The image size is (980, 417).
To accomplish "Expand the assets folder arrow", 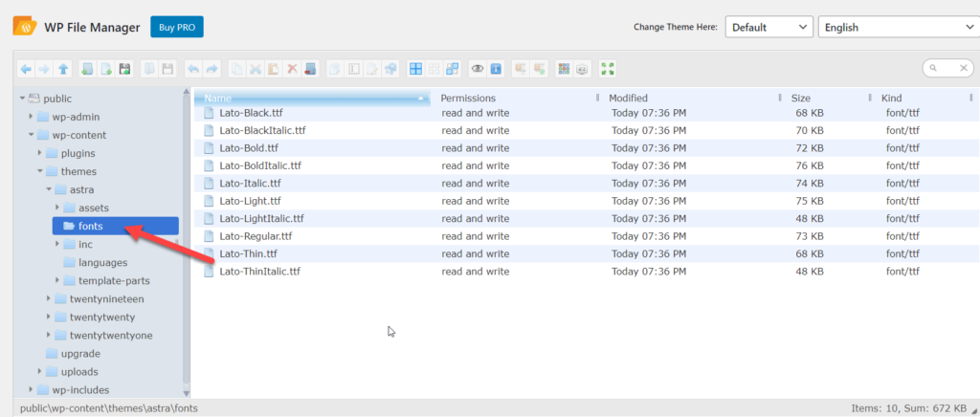I will pos(57,208).
